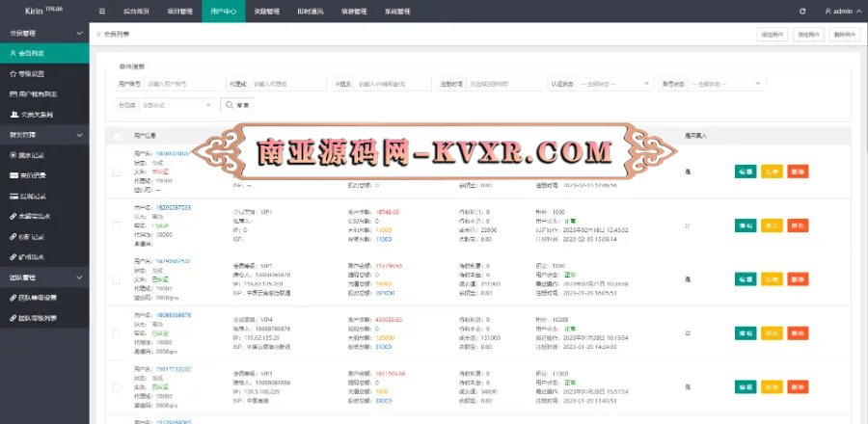
Task: Open 等级设置 with the diamond icon
Action: tap(44, 74)
